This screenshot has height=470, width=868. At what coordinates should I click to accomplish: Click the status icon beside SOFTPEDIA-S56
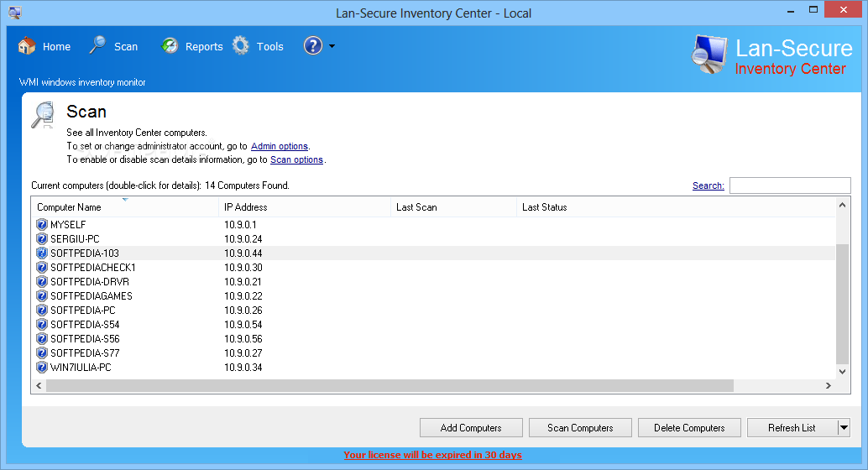(41, 339)
